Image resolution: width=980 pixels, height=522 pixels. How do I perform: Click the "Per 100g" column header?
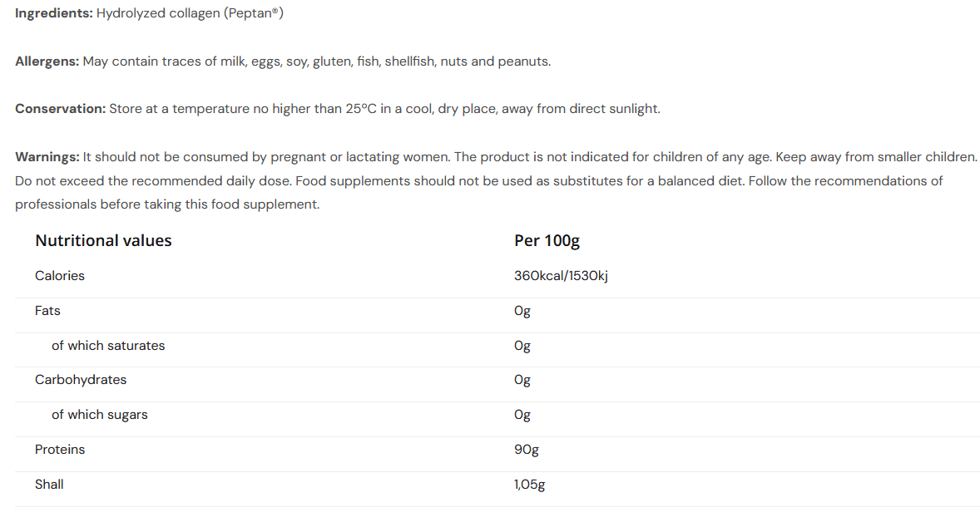coord(547,241)
